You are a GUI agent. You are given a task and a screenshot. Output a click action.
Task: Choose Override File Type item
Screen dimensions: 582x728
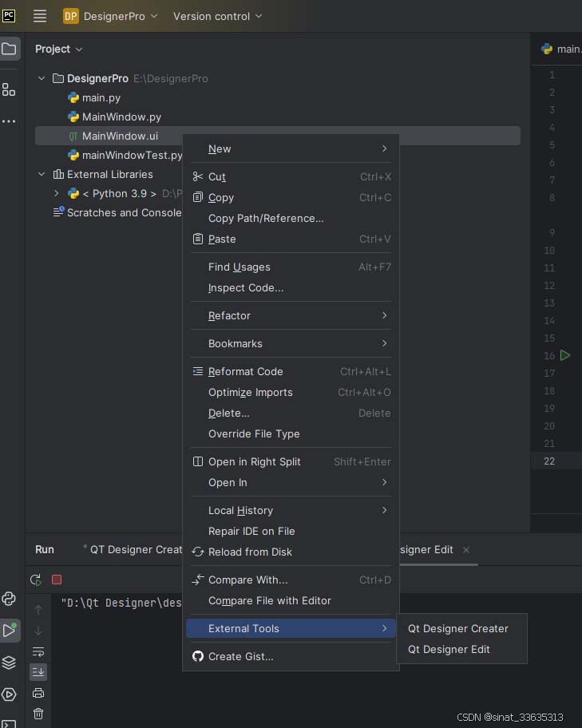(291, 433)
